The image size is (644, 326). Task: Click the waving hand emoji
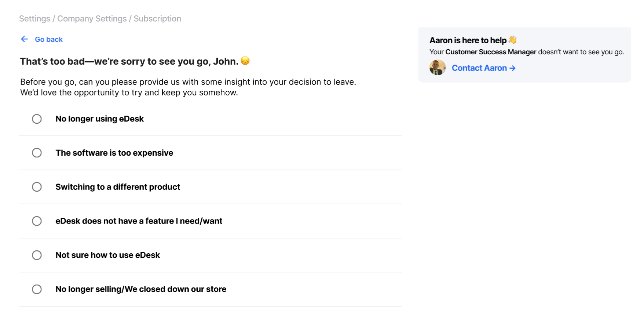click(x=513, y=40)
